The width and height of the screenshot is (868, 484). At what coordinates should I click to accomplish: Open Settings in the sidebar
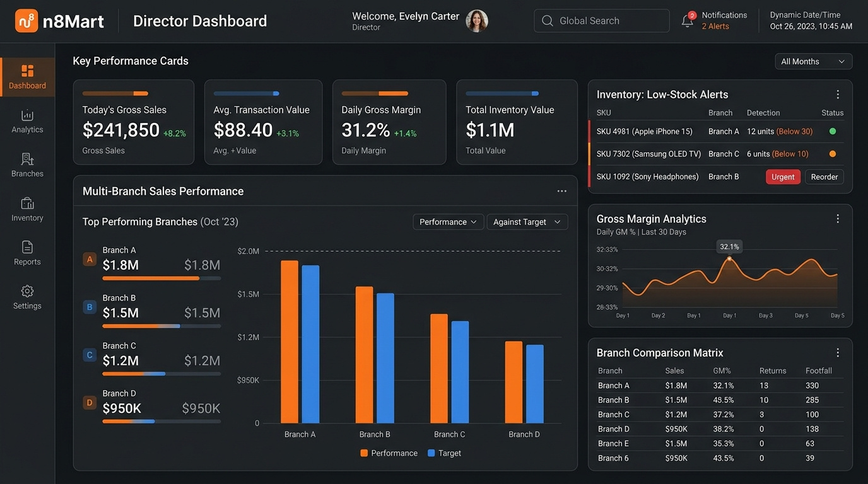click(x=27, y=297)
